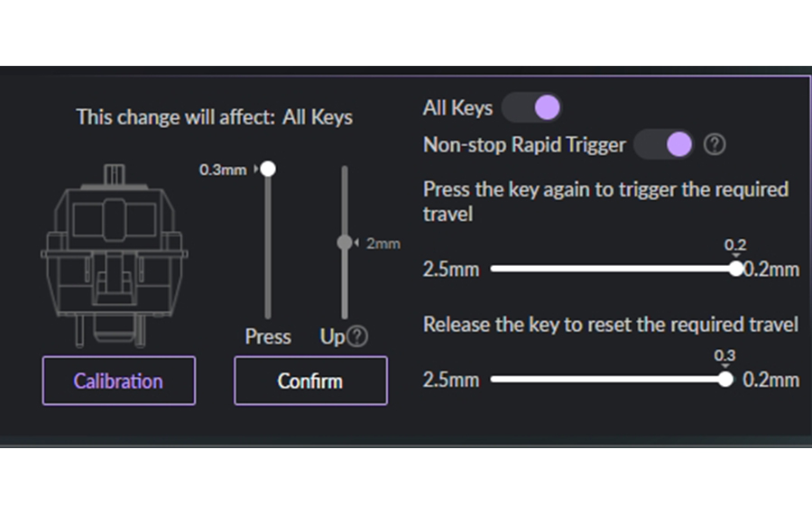This screenshot has width=812, height=514.
Task: Click the press trigger travel slider handle
Action: point(736,268)
